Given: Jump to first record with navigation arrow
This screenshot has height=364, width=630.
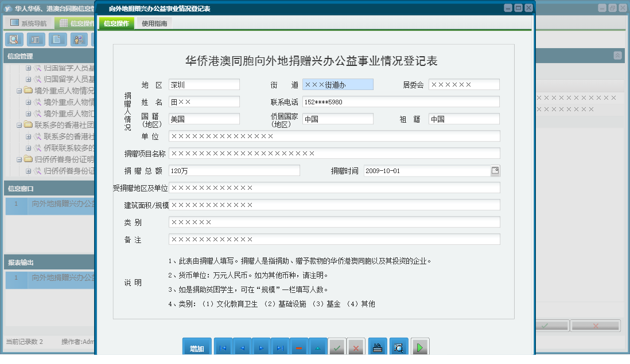Looking at the screenshot, I should click(223, 347).
